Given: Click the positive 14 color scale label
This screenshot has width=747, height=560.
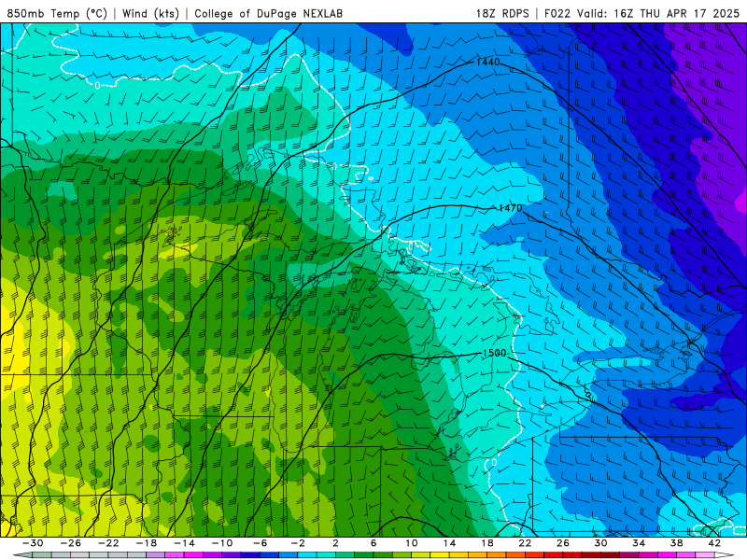Looking at the screenshot, I should (x=449, y=543).
